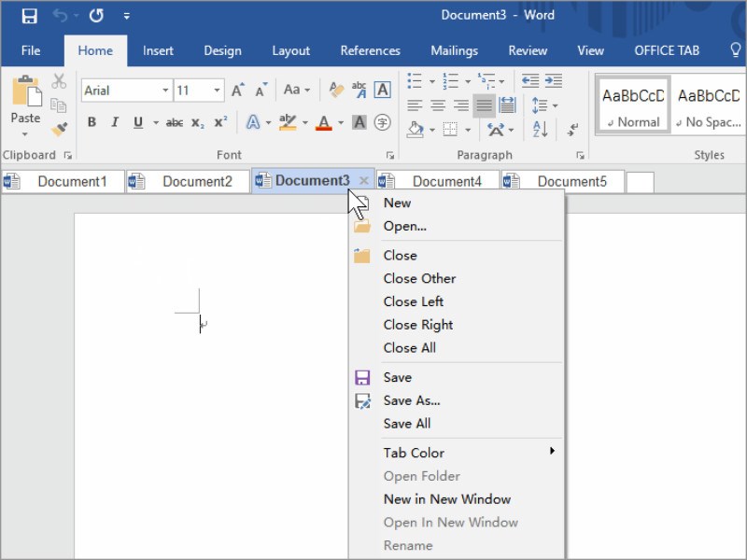Toggle Bold formatting
The width and height of the screenshot is (747, 560).
click(x=92, y=122)
